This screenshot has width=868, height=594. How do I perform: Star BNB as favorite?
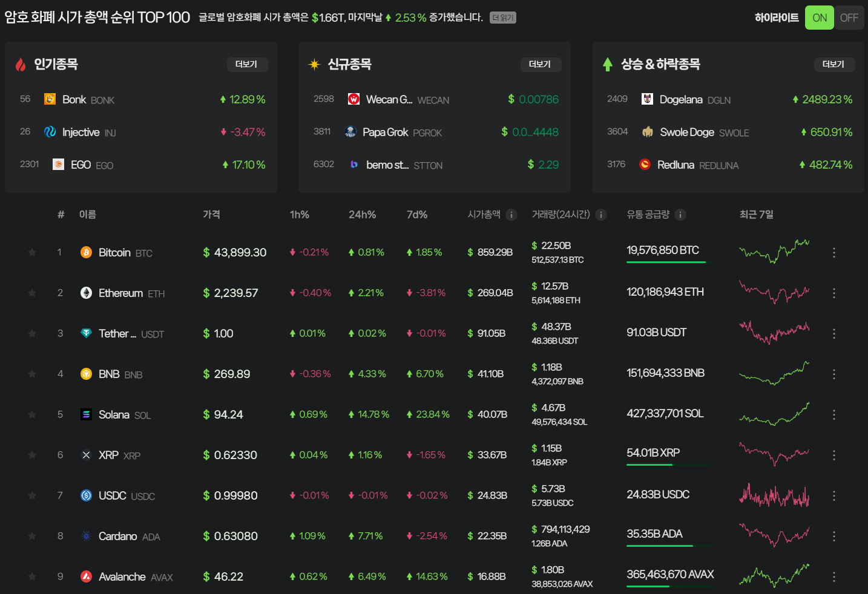[32, 374]
